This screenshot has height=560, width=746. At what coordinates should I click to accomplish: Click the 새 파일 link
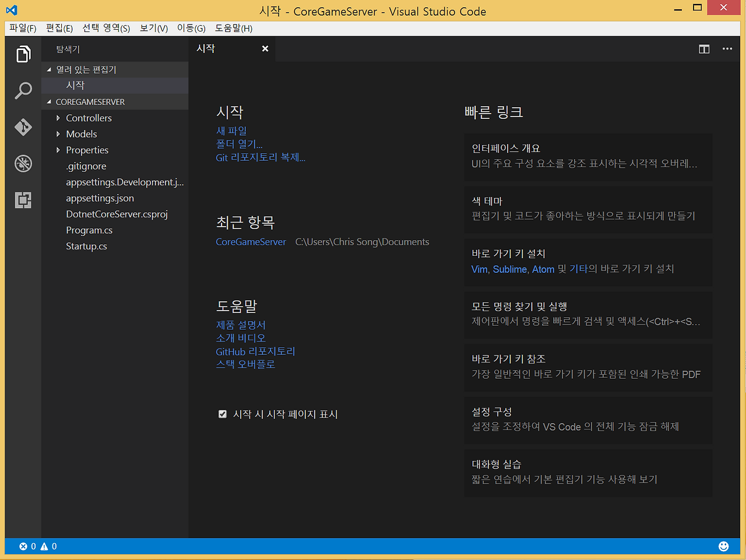coord(231,131)
